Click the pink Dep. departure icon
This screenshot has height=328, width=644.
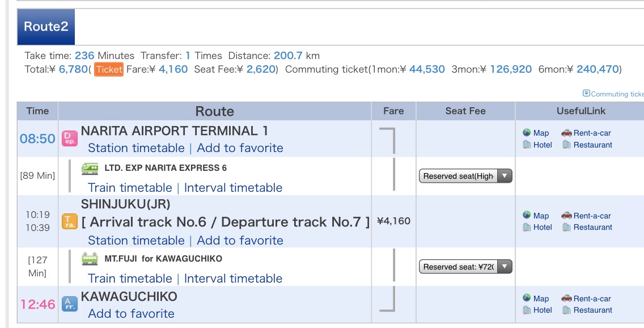pos(69,138)
